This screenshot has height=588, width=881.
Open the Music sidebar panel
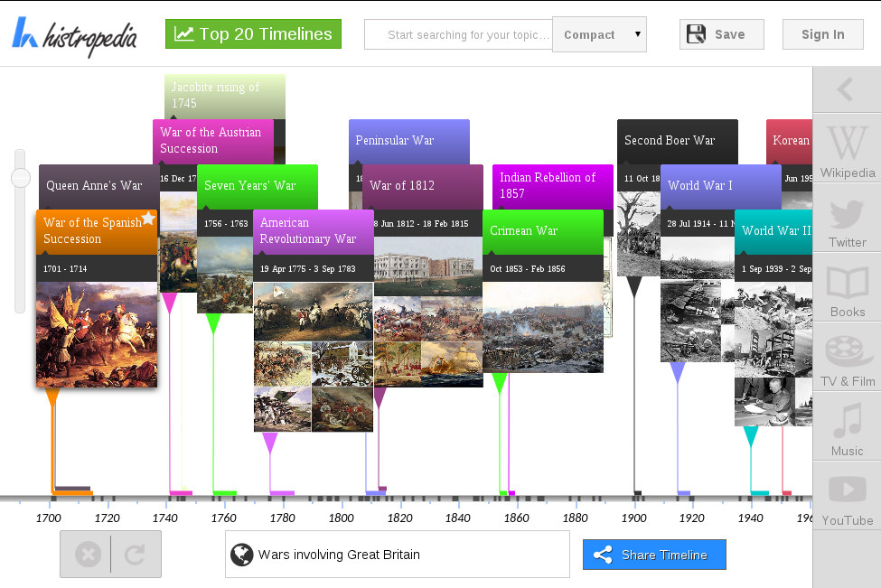[x=847, y=431]
